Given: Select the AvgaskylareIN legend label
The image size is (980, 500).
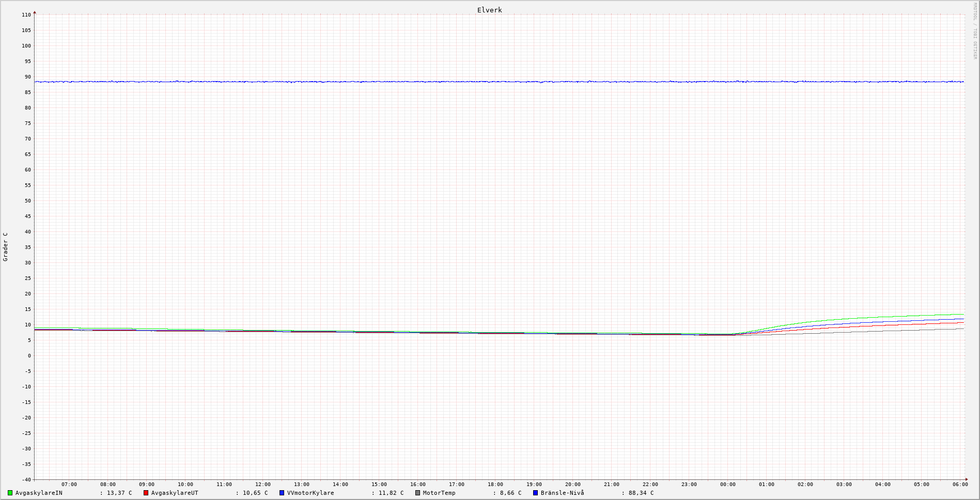Looking at the screenshot, I should click(39, 493).
